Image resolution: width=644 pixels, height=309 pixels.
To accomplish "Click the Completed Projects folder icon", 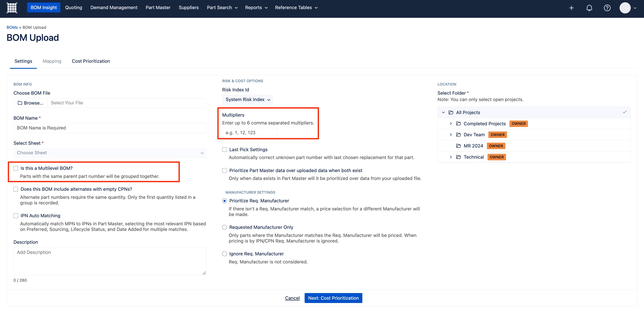I will tap(458, 124).
